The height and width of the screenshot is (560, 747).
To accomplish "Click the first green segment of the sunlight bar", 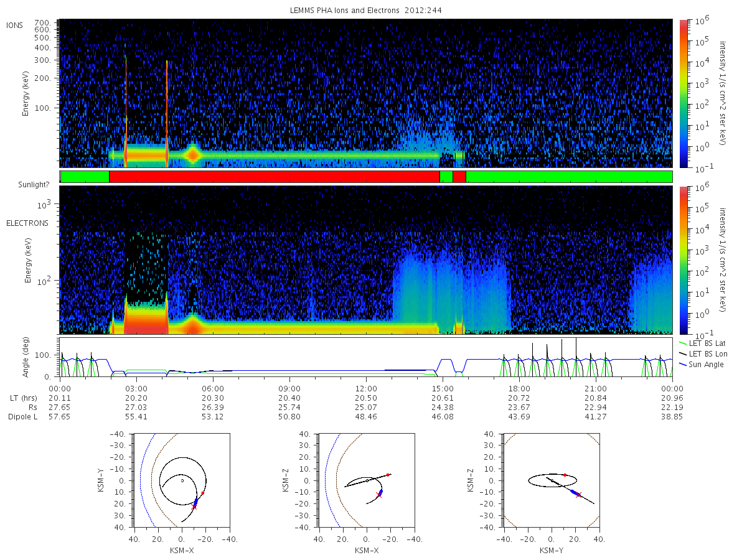I will click(x=85, y=177).
